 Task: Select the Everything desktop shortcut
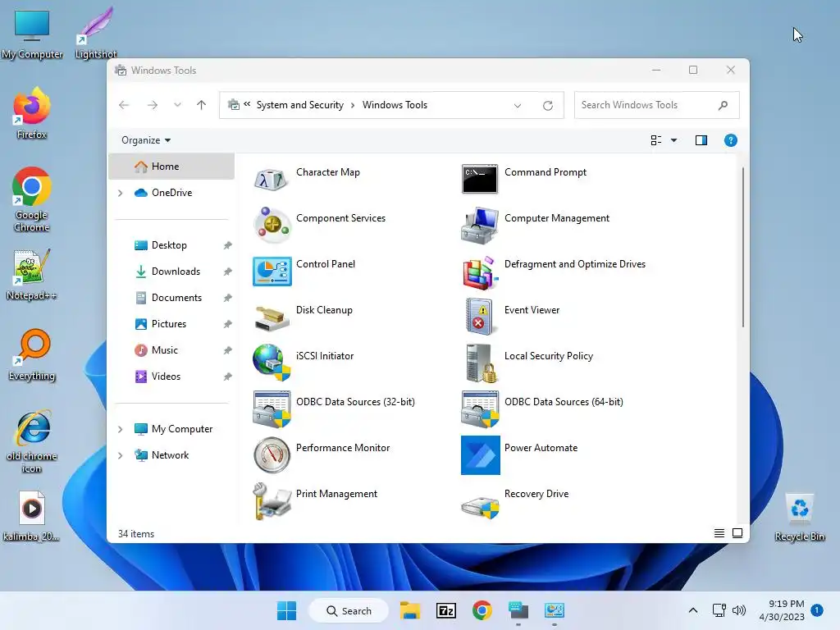pyautogui.click(x=32, y=355)
